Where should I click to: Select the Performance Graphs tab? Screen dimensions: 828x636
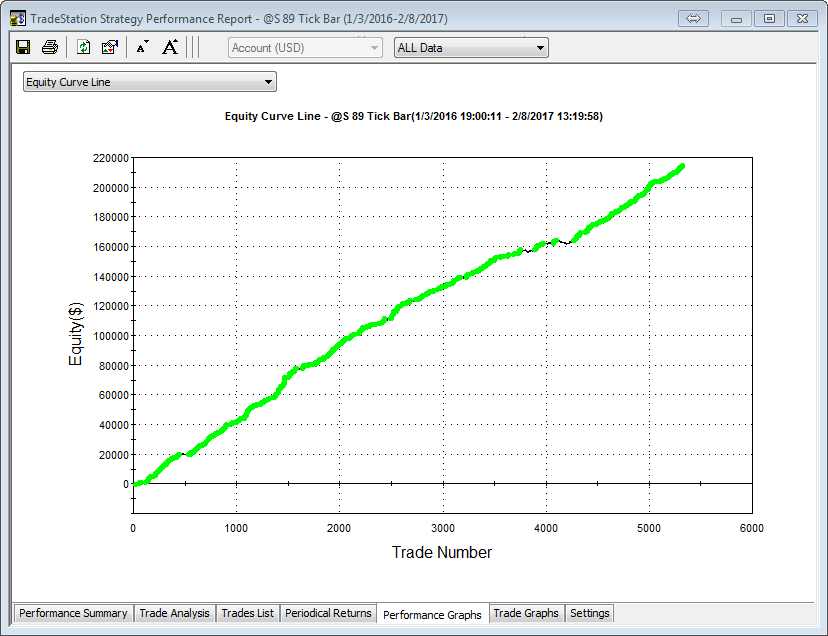pyautogui.click(x=432, y=614)
